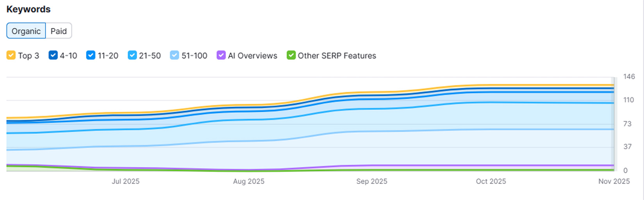644x200 pixels.
Task: Click the 73 value on y-axis
Action: 627,124
